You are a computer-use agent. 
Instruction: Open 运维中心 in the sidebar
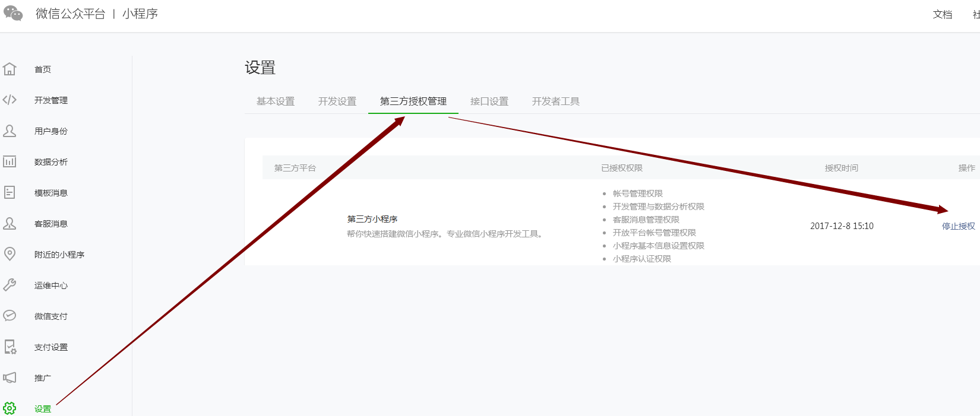click(51, 285)
